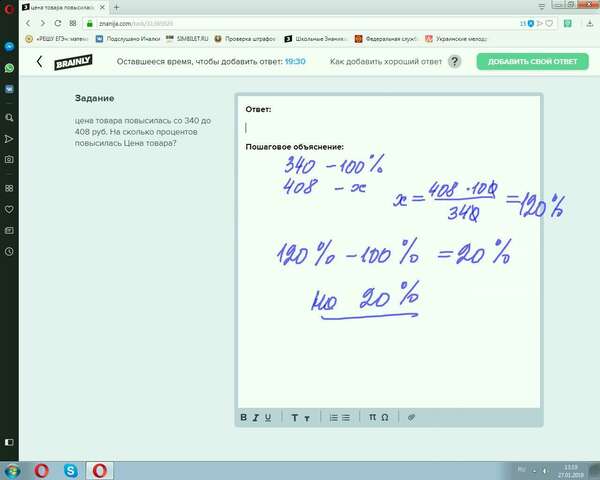Click the task question text about цена товара
This screenshot has width=600, height=480.
[x=142, y=132]
